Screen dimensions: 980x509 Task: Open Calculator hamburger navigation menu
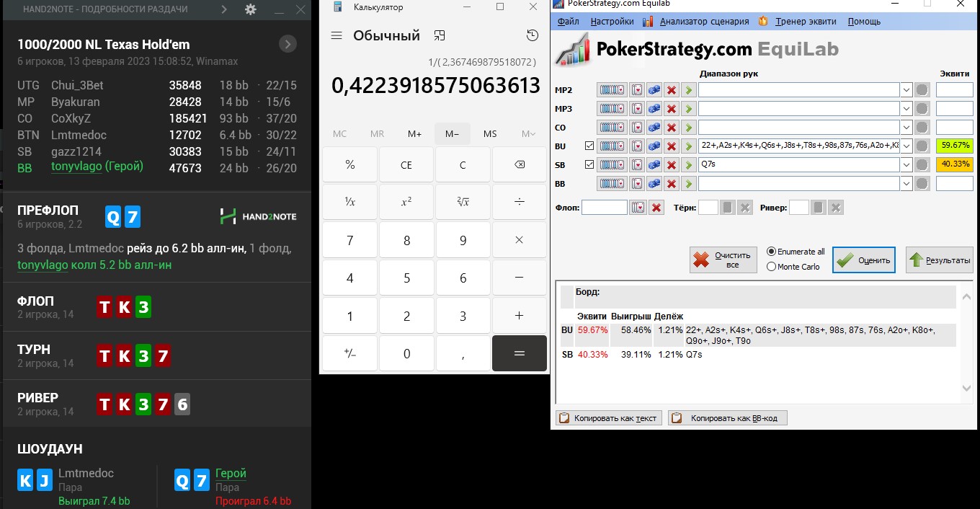point(336,35)
